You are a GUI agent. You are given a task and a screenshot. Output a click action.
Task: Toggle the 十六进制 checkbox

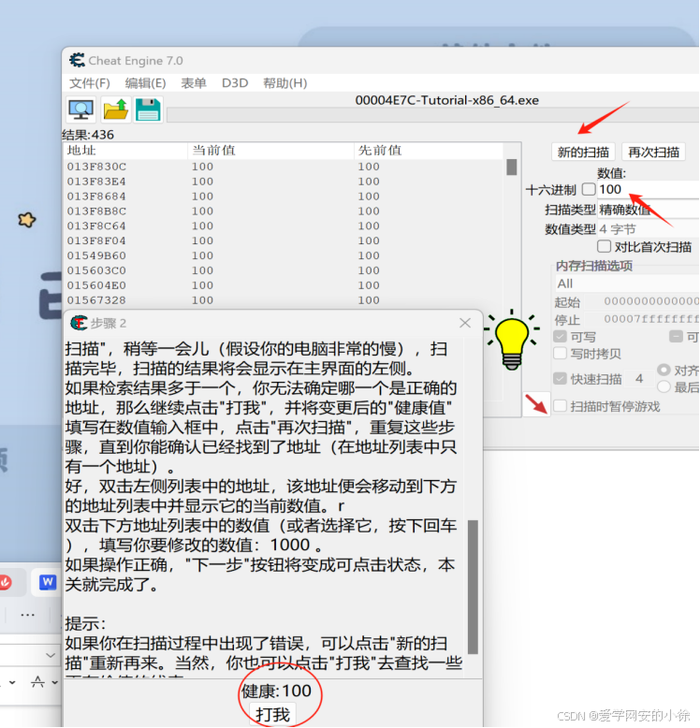click(589, 189)
